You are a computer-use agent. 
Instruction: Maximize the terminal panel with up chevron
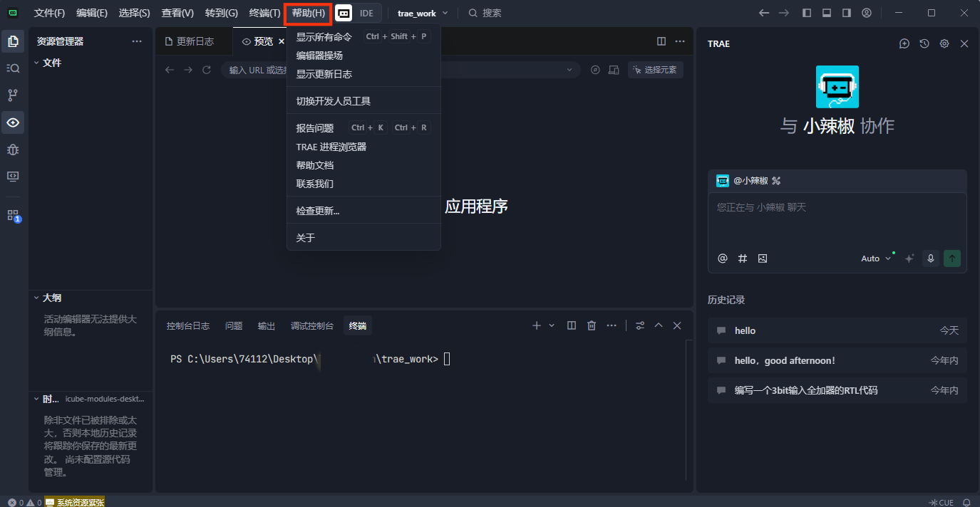click(x=659, y=325)
